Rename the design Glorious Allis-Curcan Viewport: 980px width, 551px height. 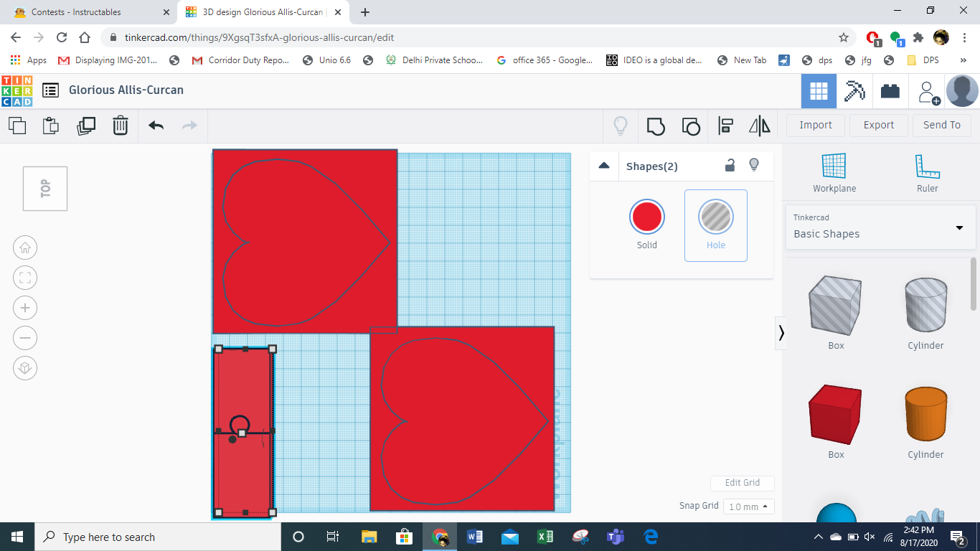click(126, 90)
